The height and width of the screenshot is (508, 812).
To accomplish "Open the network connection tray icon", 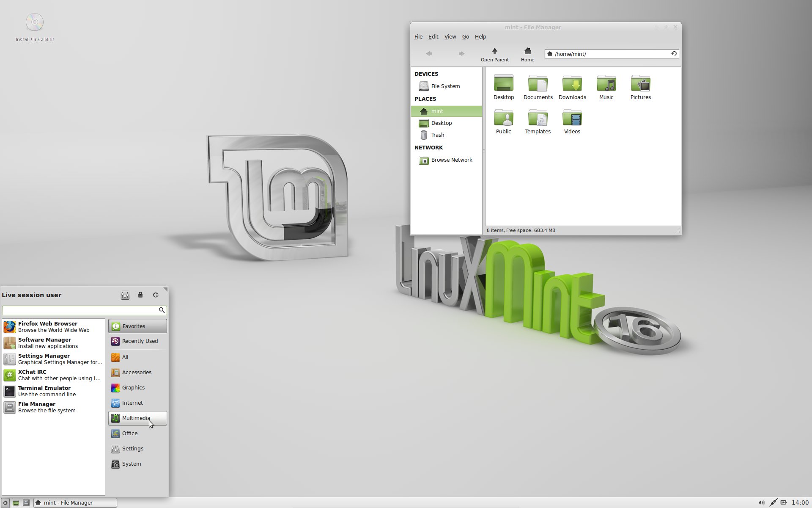I will pos(773,503).
